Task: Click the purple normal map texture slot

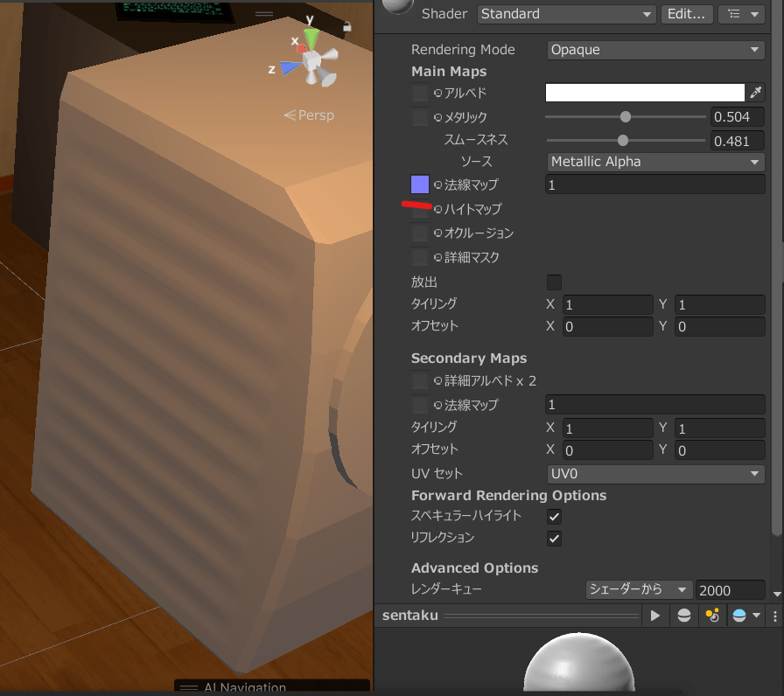Action: tap(419, 184)
